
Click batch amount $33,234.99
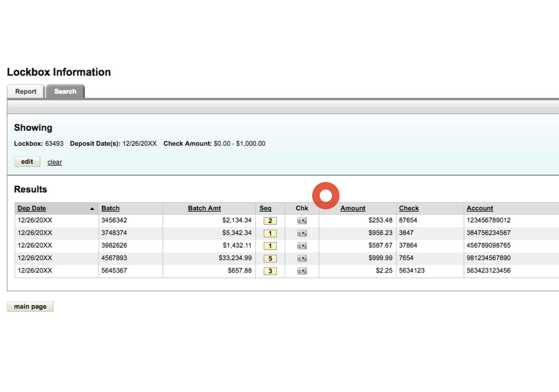click(235, 258)
